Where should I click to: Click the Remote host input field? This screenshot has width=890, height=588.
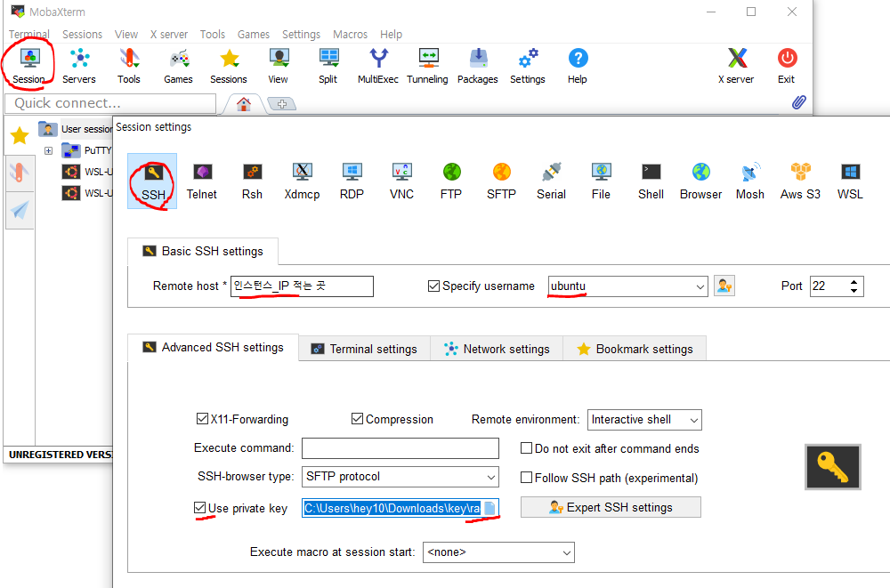302,286
